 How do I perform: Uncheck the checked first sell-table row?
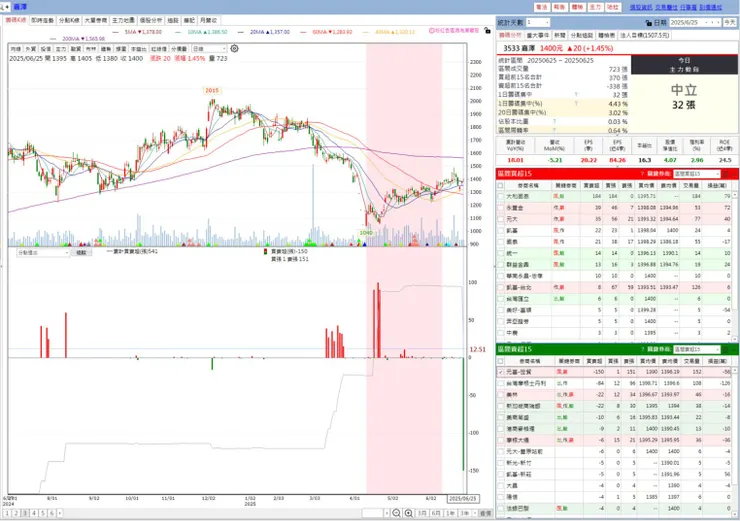501,372
